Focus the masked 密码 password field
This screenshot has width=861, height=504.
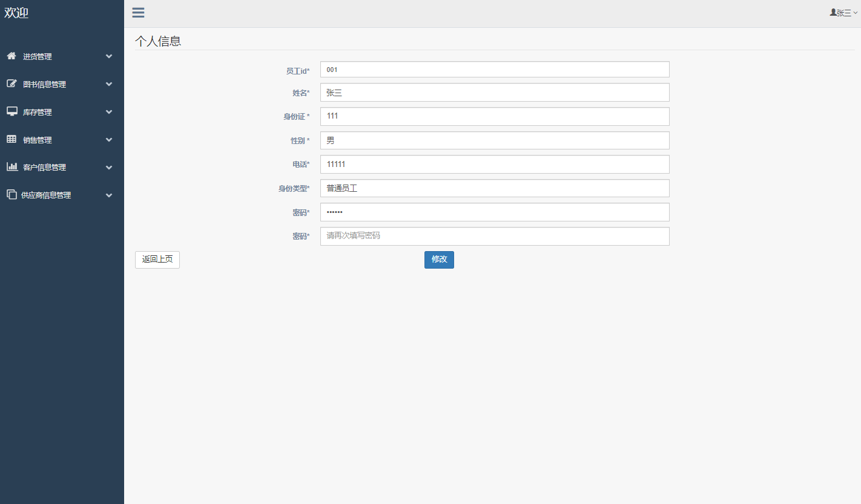495,212
